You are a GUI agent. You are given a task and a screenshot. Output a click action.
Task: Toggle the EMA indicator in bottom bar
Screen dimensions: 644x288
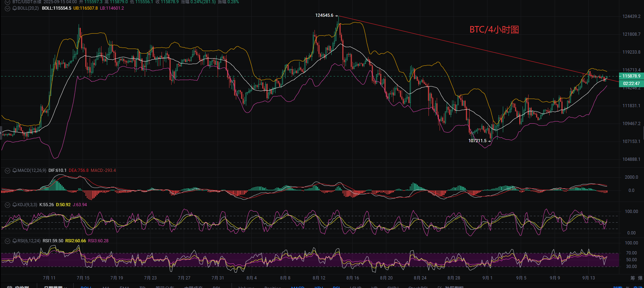pyautogui.click(x=124, y=287)
